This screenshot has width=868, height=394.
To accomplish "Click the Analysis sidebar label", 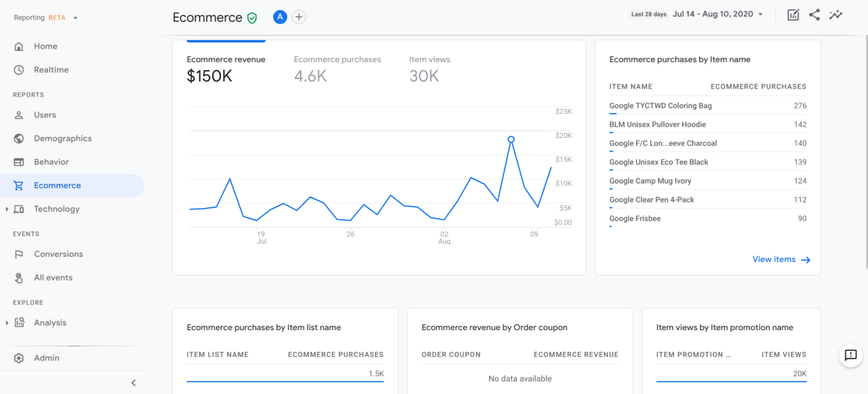I will pyautogui.click(x=50, y=323).
